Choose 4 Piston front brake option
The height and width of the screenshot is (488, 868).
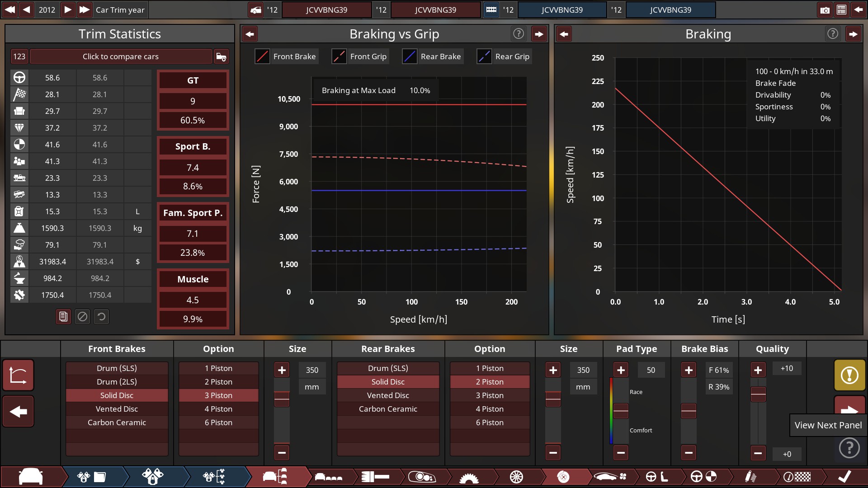click(218, 409)
